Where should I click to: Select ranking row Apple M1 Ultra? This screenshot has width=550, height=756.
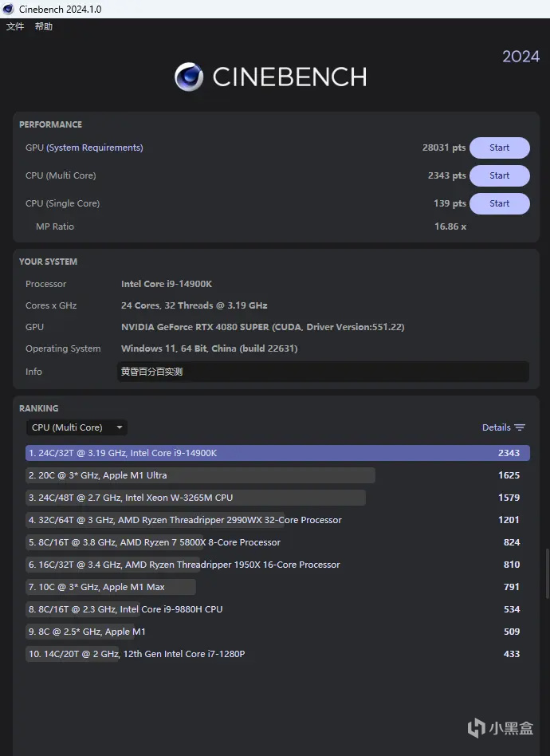277,475
